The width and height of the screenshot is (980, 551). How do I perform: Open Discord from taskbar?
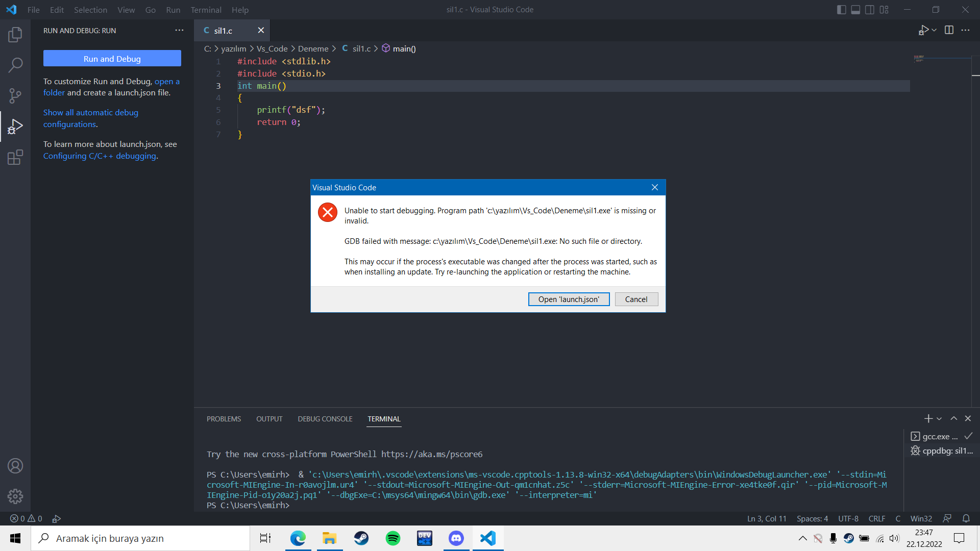[456, 538]
